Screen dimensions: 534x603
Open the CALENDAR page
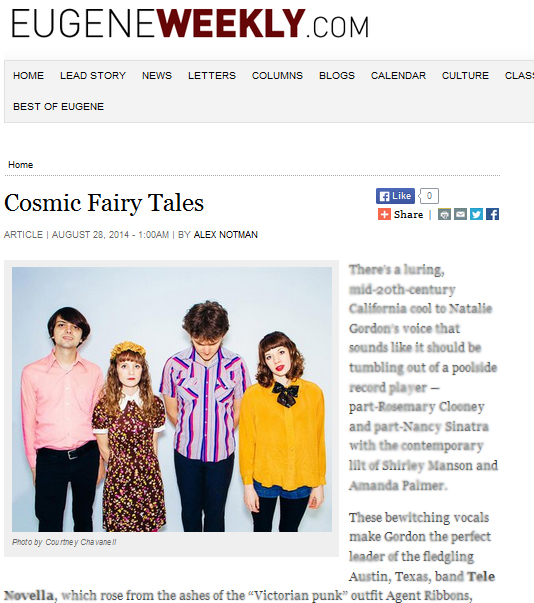398,75
